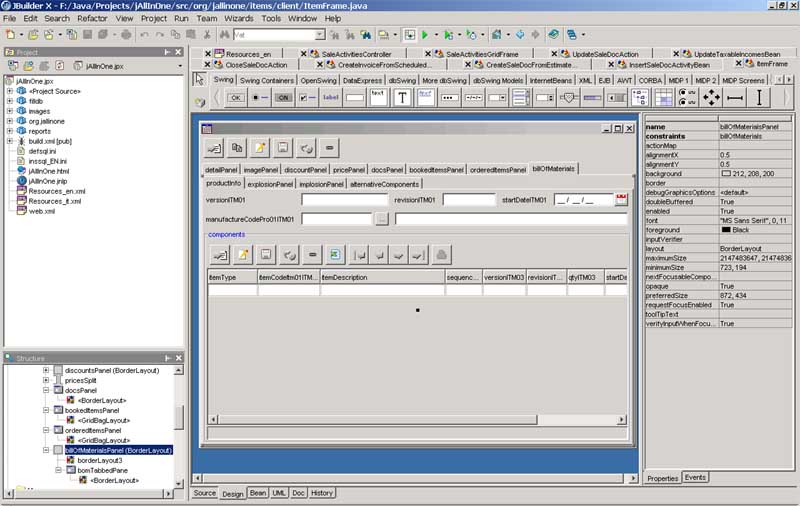Select the Swing Containers palette tab
The width and height of the screenshot is (800, 506).
pyautogui.click(x=267, y=81)
